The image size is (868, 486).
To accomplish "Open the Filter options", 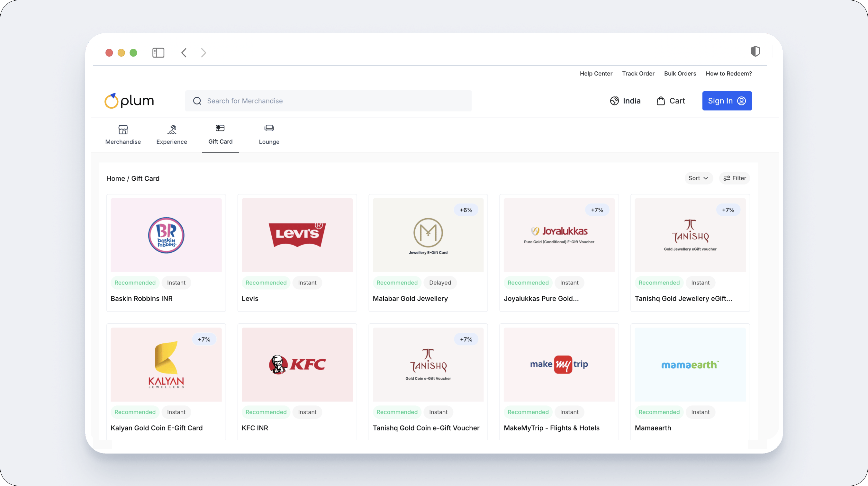I will click(x=735, y=178).
